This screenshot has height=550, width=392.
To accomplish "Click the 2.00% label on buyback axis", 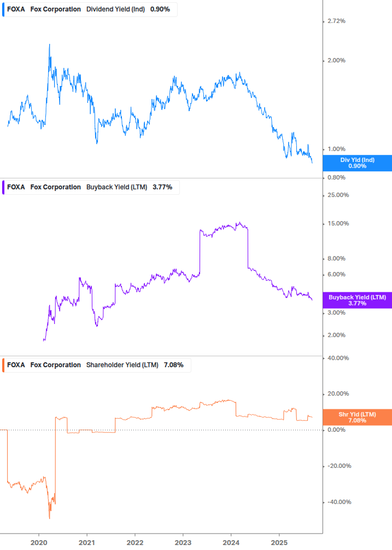I will tap(336, 335).
